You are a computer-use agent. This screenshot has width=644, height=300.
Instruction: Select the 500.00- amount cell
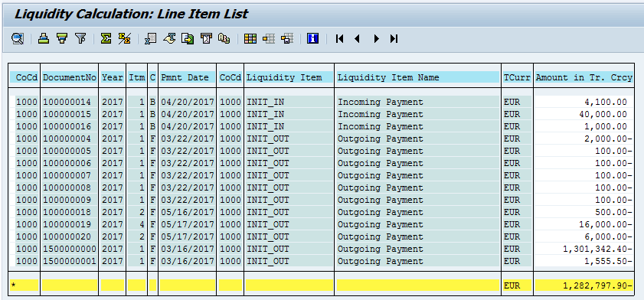(584, 212)
